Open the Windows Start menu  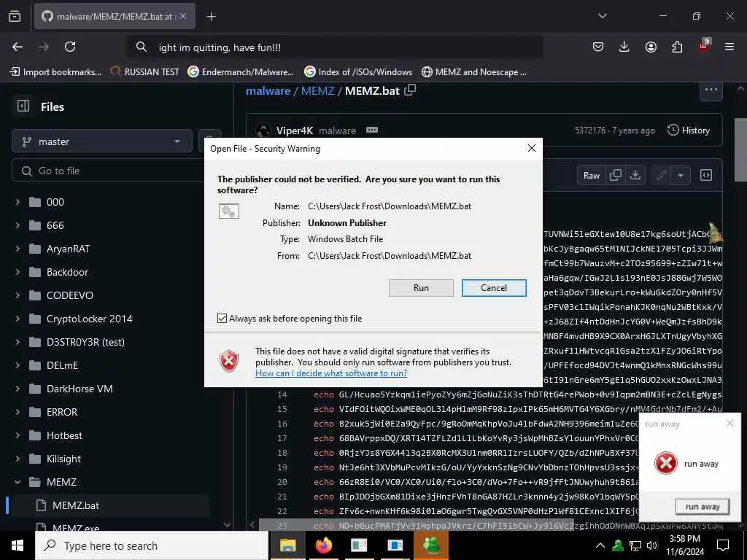point(18,545)
